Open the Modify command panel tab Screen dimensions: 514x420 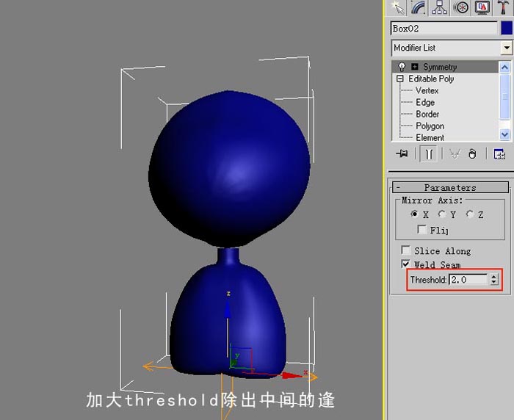[419, 8]
